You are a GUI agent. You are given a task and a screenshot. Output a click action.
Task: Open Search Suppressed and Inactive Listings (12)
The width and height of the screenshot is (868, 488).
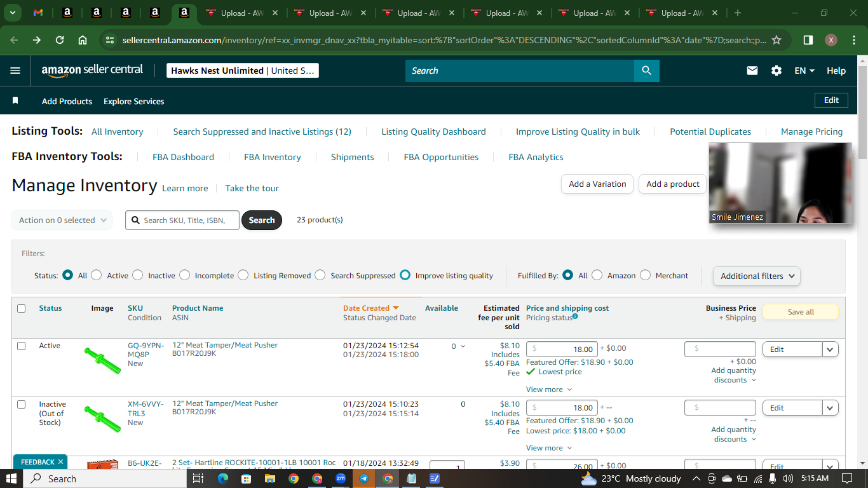tap(262, 132)
